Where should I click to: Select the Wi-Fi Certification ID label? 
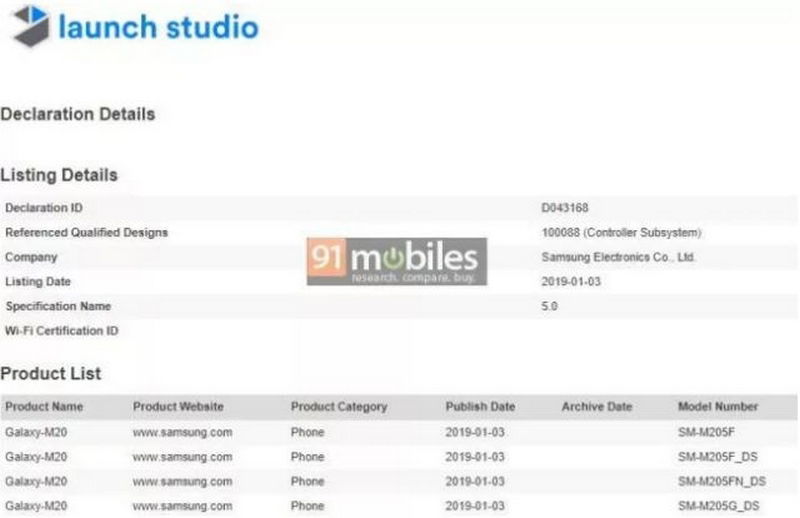point(62,331)
